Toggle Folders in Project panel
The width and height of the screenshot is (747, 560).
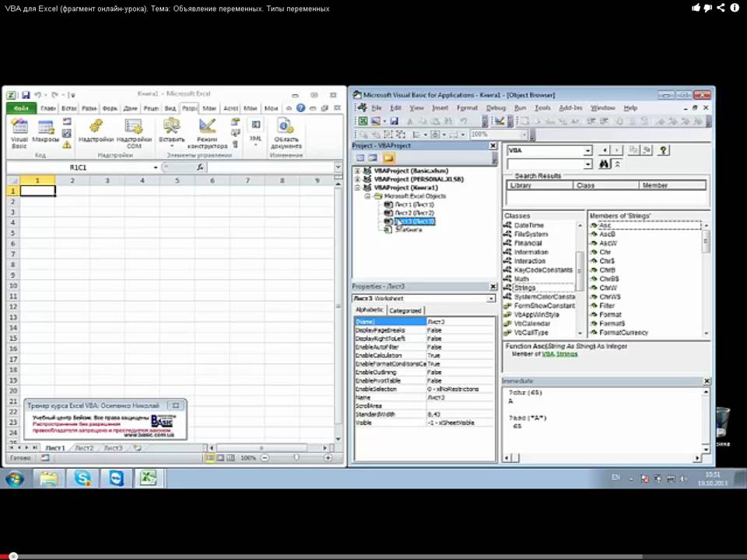(388, 158)
